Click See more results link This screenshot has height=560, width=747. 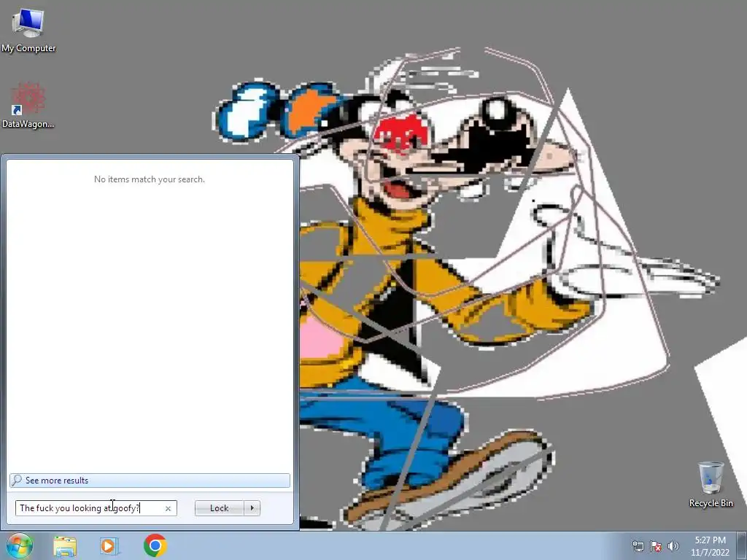click(57, 481)
